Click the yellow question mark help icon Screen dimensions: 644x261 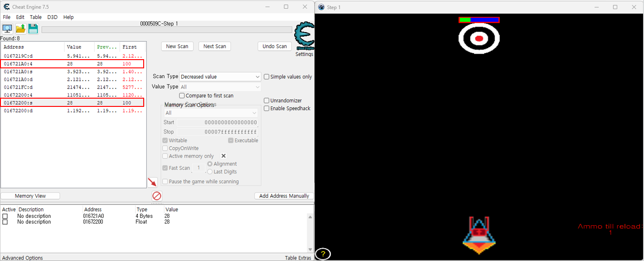[x=323, y=254]
